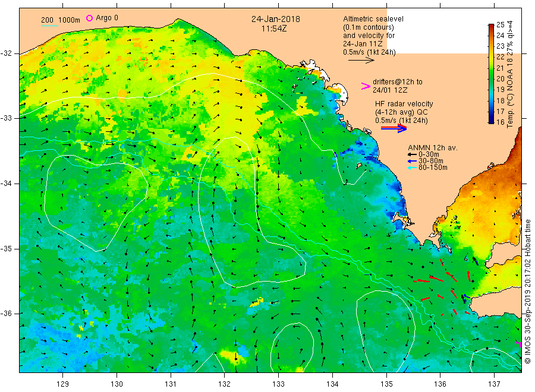The width and height of the screenshot is (535, 392).
Task: Click the red and blue HF radar legend arrow
Action: 394,128
